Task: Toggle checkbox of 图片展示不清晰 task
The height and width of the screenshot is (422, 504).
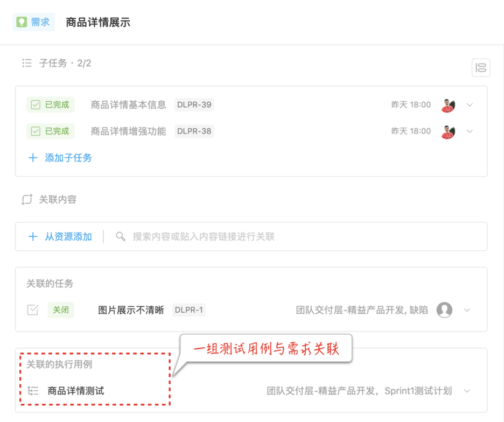Action: click(x=33, y=310)
